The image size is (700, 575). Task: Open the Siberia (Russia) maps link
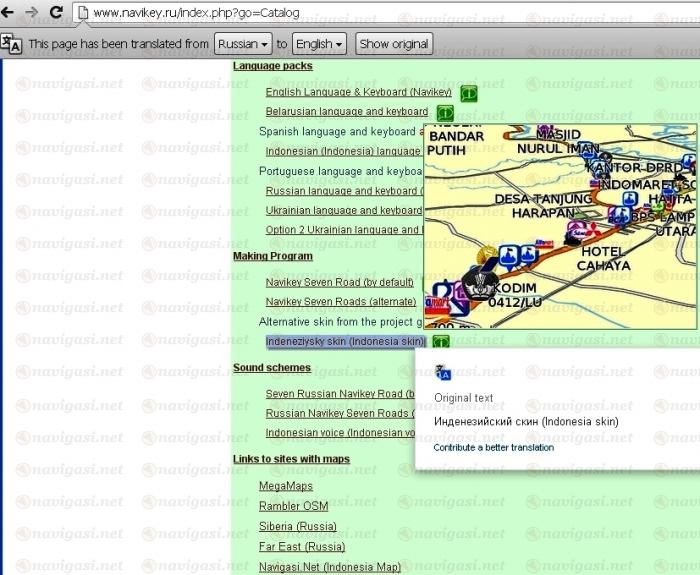click(297, 526)
